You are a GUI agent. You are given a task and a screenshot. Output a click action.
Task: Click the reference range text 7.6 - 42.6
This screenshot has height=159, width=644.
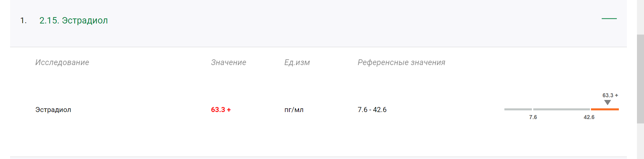[372, 110]
